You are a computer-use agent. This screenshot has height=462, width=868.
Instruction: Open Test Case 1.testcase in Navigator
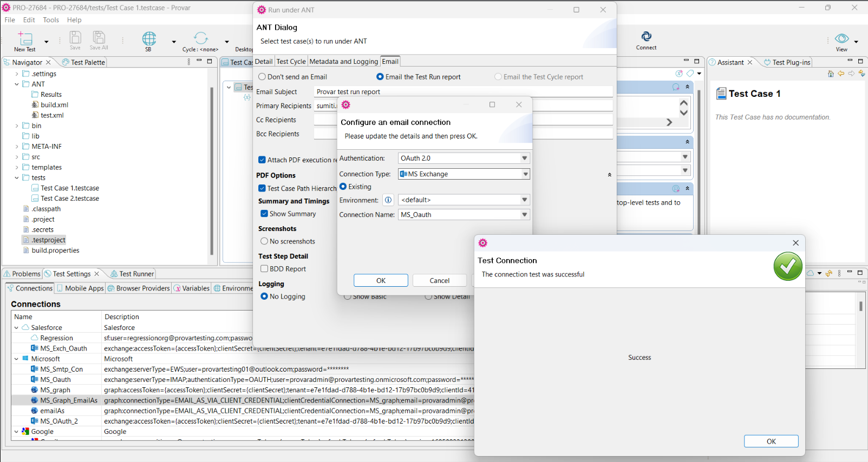click(70, 188)
